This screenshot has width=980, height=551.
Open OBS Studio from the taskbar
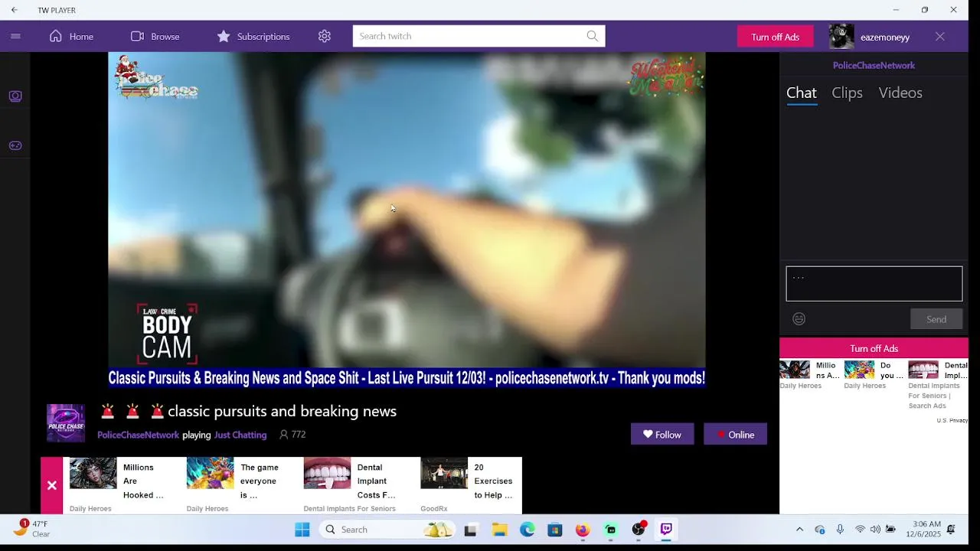pyautogui.click(x=639, y=530)
